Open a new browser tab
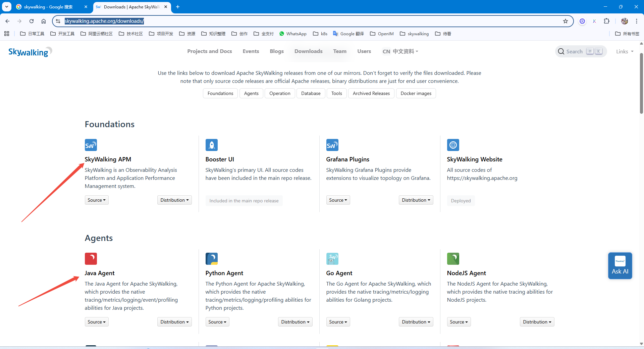The image size is (644, 349). [x=178, y=7]
